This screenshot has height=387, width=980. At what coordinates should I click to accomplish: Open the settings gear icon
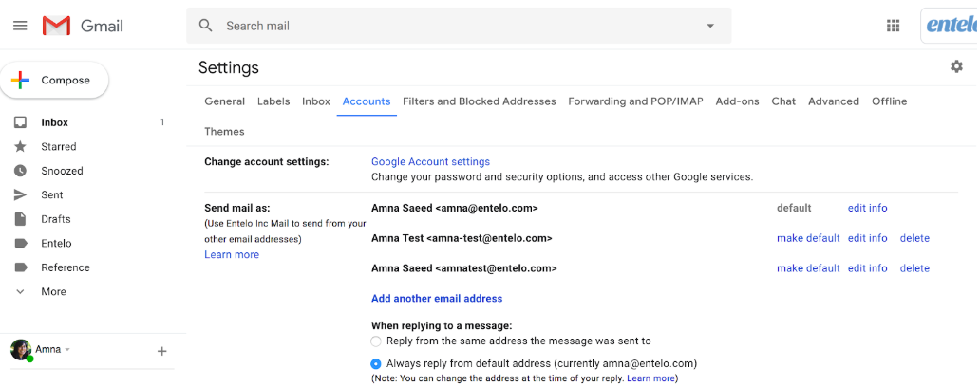point(956,66)
